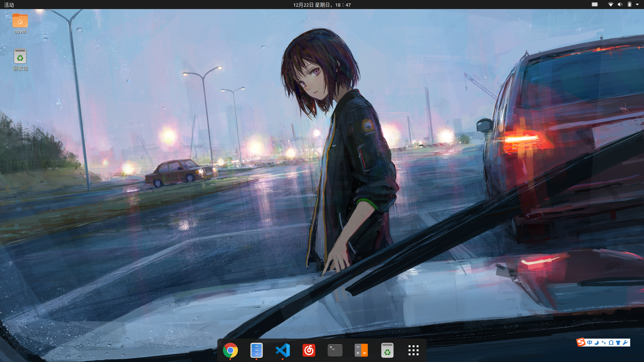Expand the system menu arrow

pyautogui.click(x=637, y=5)
